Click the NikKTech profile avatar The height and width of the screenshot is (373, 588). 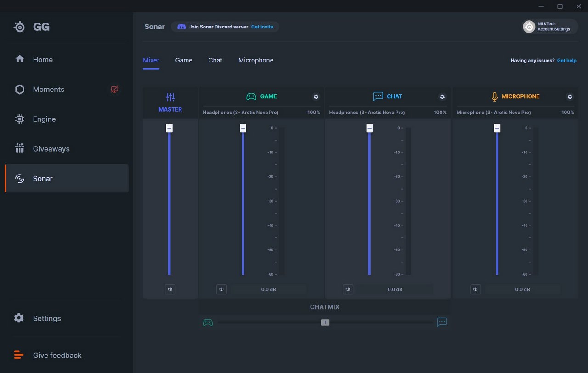tap(529, 27)
